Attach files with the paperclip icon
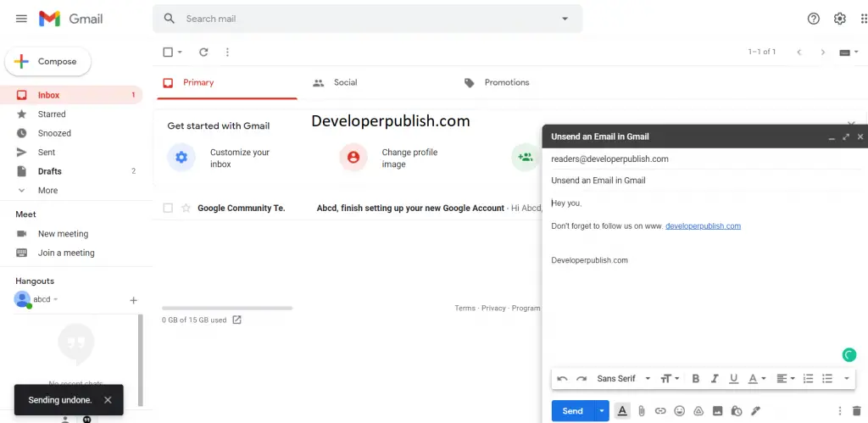The height and width of the screenshot is (423, 868). click(641, 411)
